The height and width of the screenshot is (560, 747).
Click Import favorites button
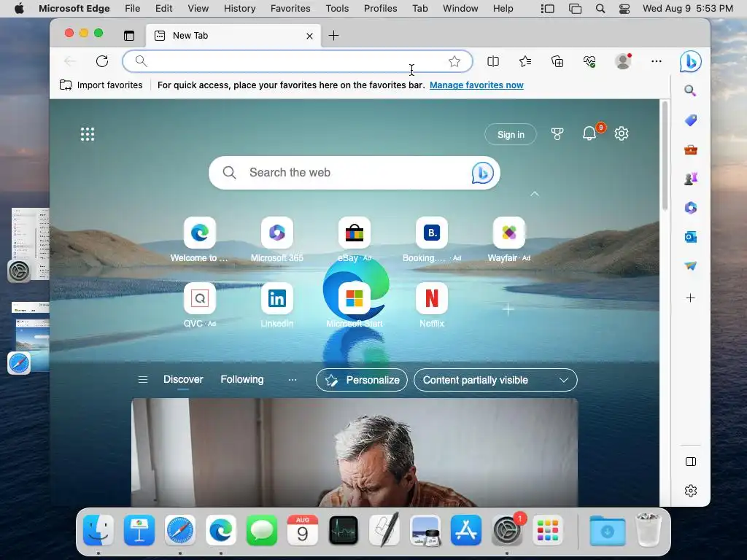click(101, 85)
